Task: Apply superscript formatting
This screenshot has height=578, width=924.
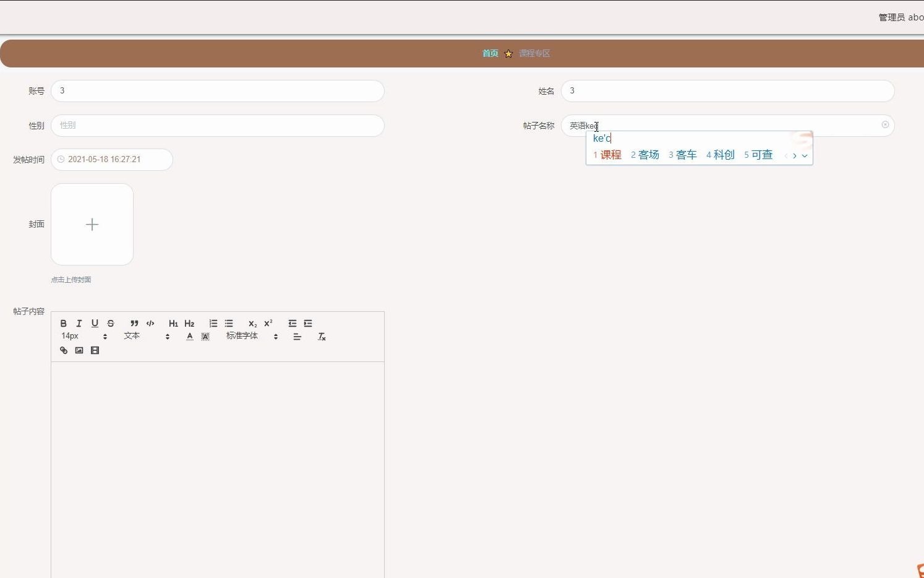Action: (x=268, y=323)
